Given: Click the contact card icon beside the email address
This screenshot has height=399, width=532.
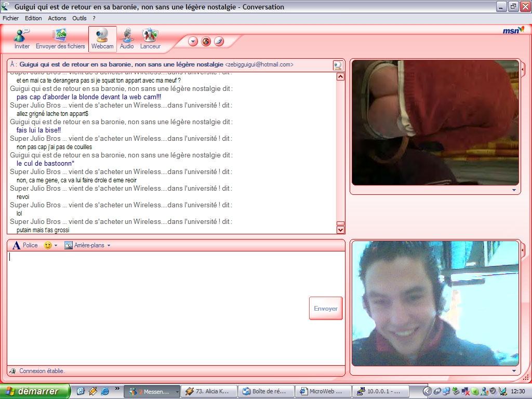Looking at the screenshot, I should pos(338,65).
